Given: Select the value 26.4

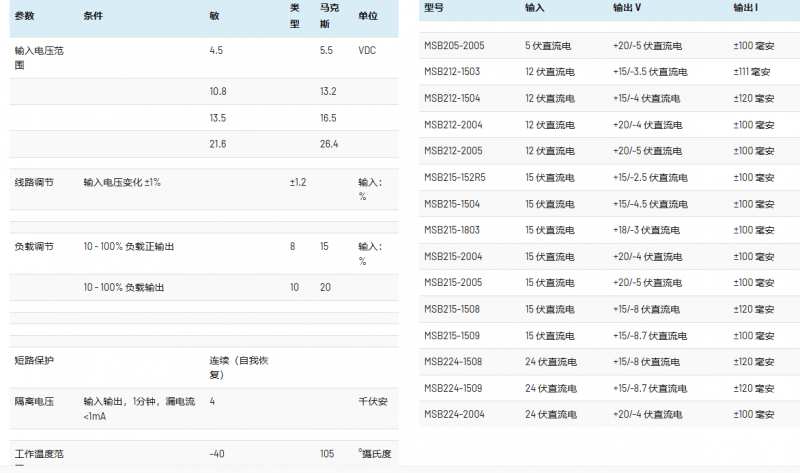Looking at the screenshot, I should tap(329, 144).
